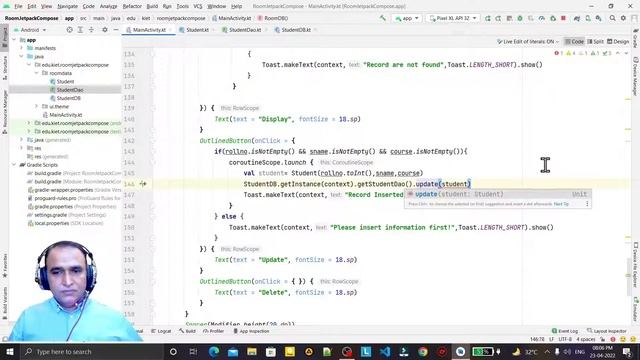Viewport: 640px width, 360px height.
Task: Select StudentDB in the project tree
Action: (x=69, y=98)
